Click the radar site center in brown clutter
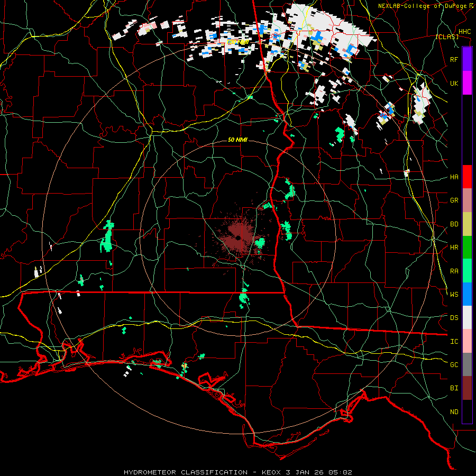Viewport: 476px width, 476px height. click(x=239, y=237)
